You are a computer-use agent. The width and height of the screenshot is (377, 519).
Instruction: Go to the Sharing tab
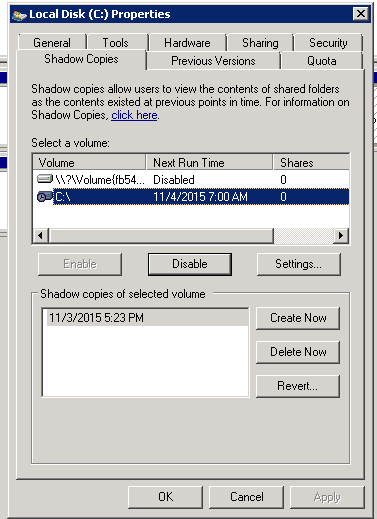260,43
